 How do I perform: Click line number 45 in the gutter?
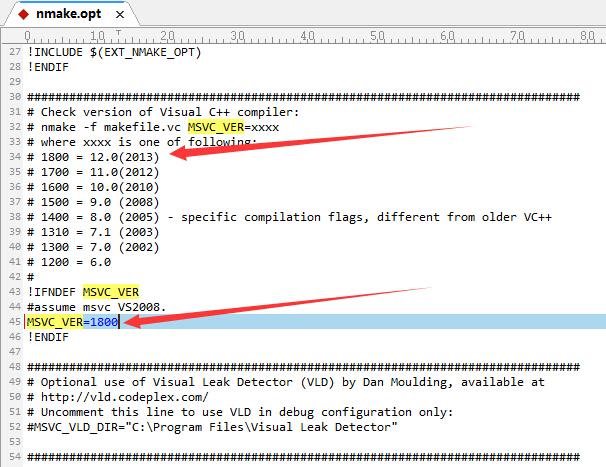click(x=15, y=322)
